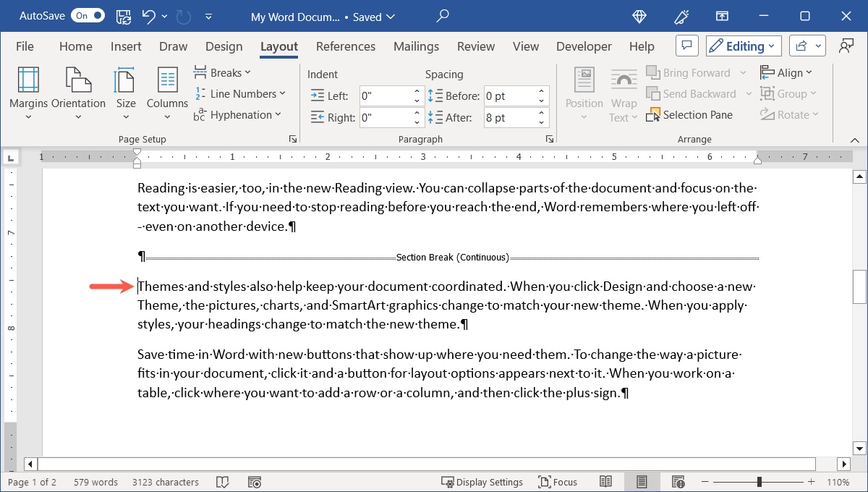
Task: Toggle AutoSave off
Action: (x=87, y=14)
